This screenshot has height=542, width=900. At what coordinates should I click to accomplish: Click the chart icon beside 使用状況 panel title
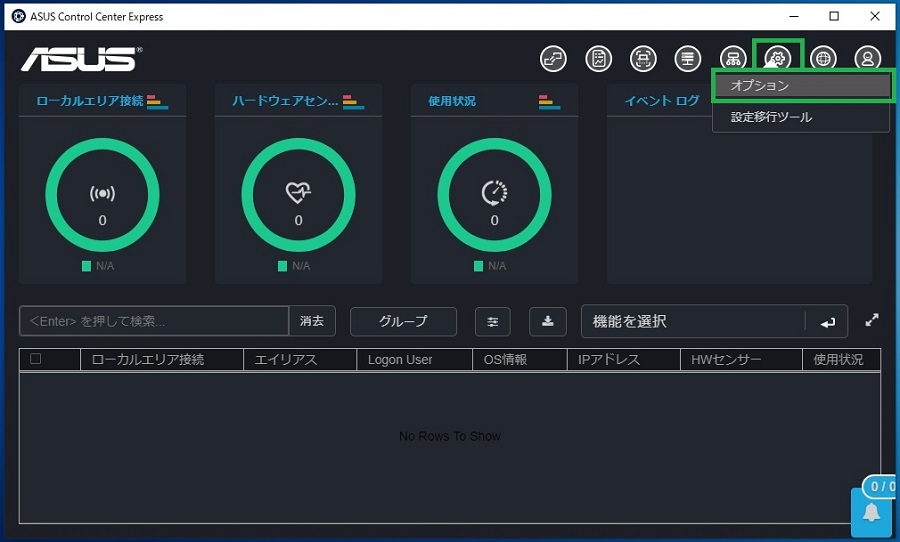pyautogui.click(x=549, y=102)
